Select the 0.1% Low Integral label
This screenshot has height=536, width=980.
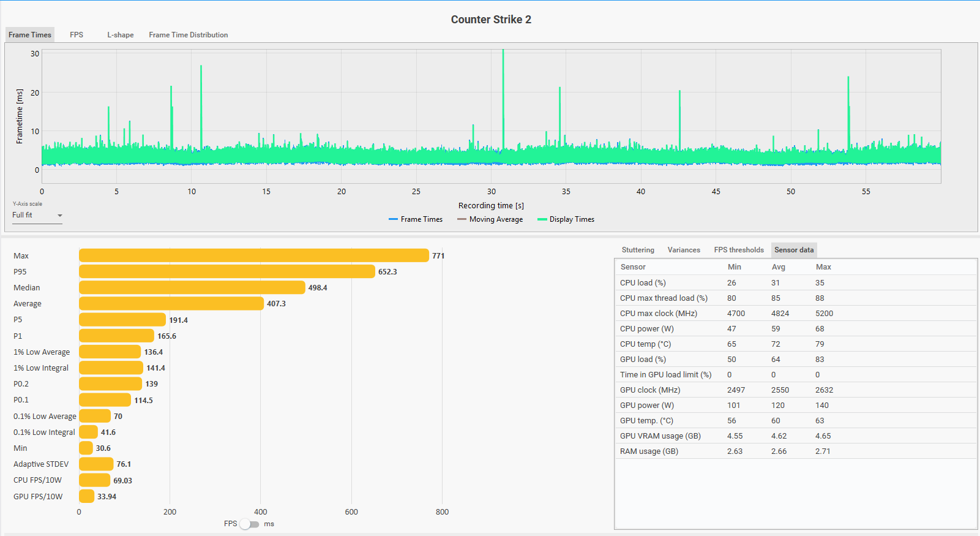click(x=44, y=432)
